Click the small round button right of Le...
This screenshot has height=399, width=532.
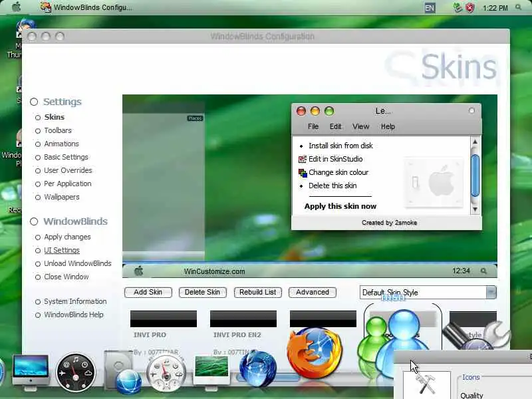click(x=471, y=110)
